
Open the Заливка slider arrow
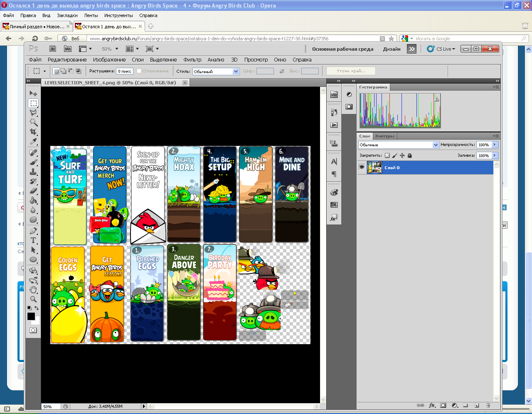click(x=495, y=155)
